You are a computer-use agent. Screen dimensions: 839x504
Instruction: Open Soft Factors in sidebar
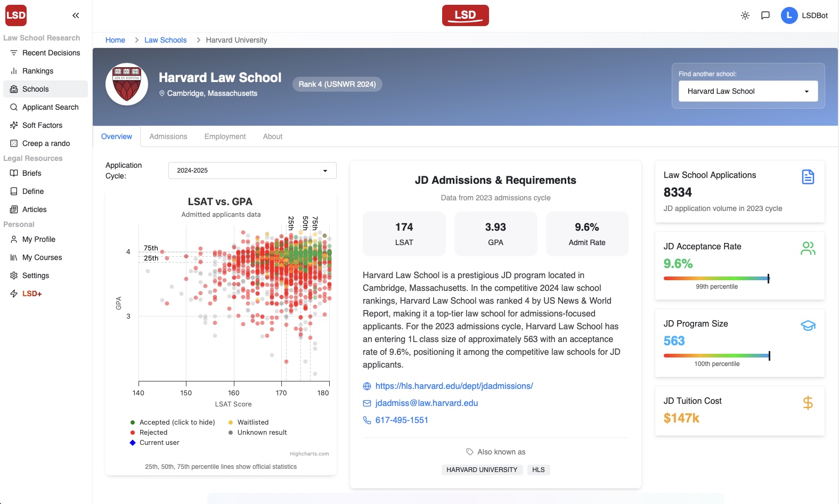[42, 125]
